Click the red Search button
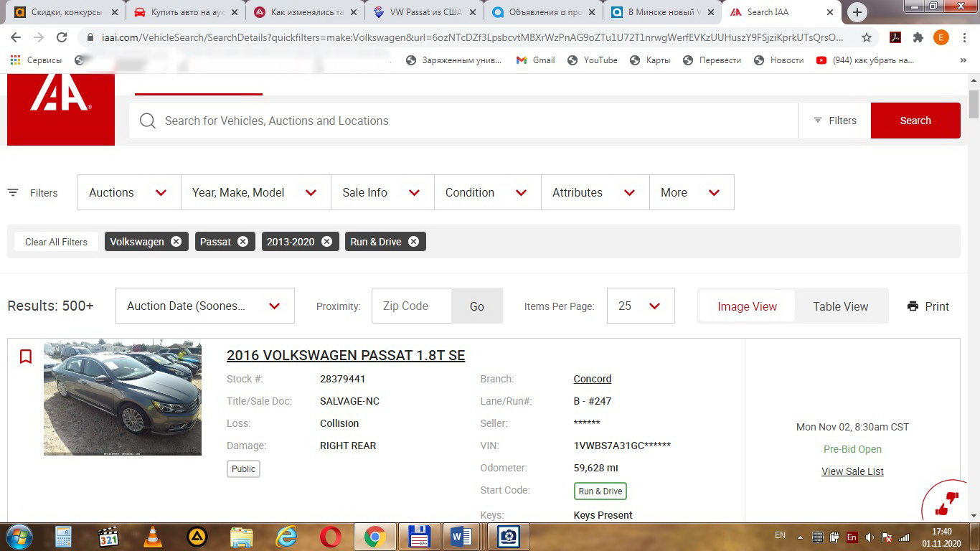Viewport: 980px width, 551px height. (915, 121)
